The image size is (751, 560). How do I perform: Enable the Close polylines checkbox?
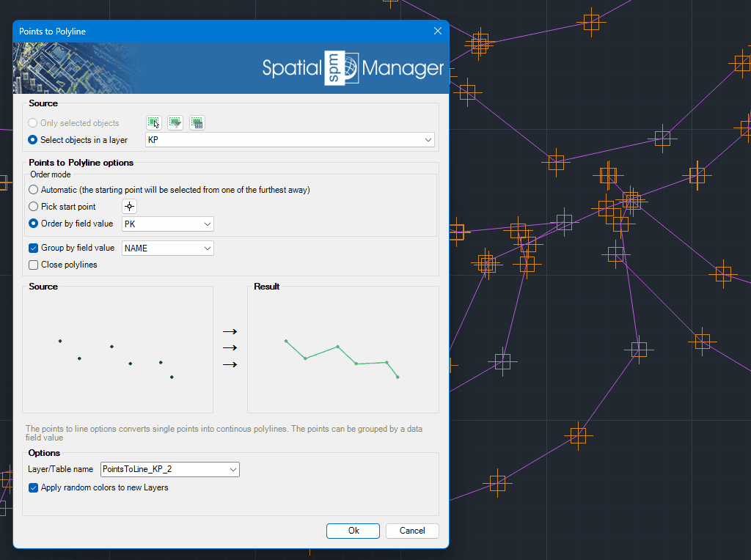click(33, 265)
